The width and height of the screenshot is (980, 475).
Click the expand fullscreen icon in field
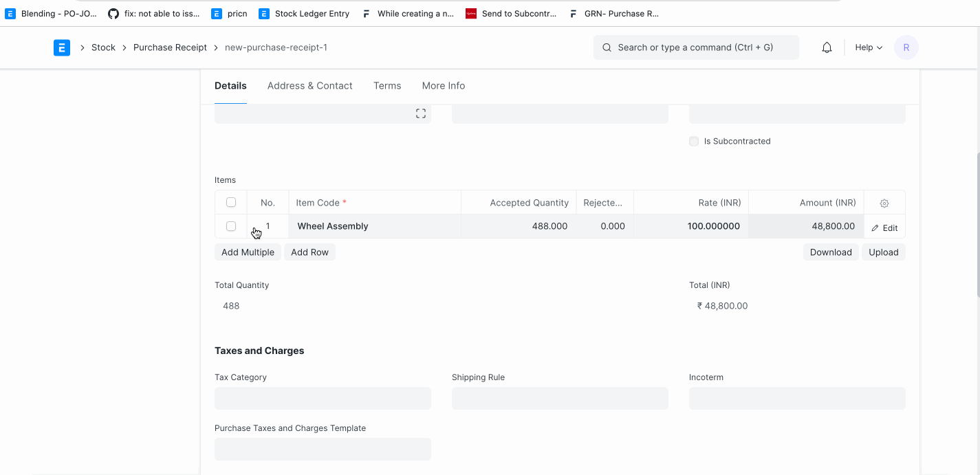[421, 113]
